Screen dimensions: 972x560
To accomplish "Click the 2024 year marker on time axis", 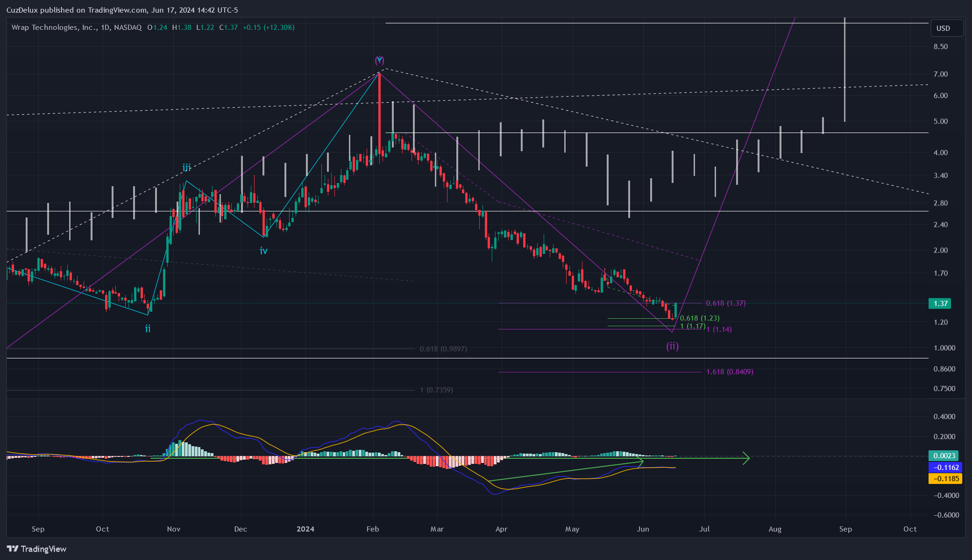I will (305, 529).
